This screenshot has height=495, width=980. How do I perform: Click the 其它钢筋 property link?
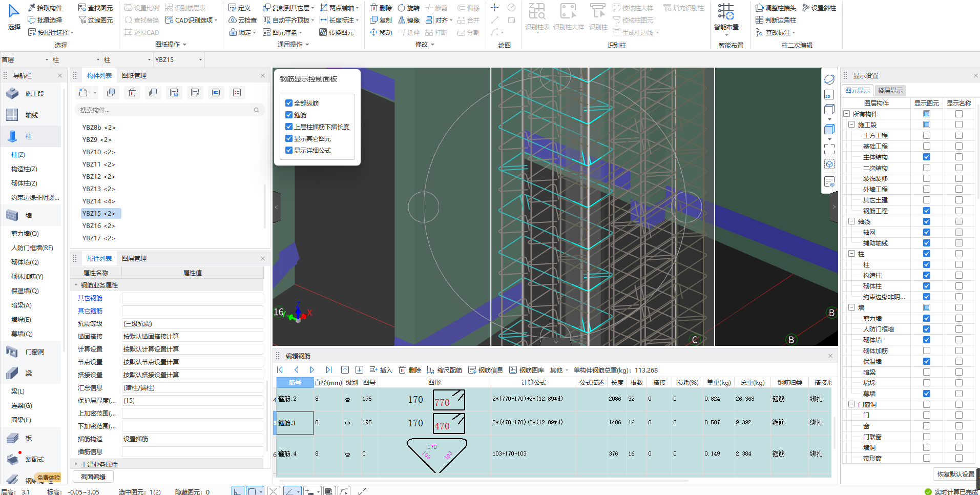coord(90,298)
